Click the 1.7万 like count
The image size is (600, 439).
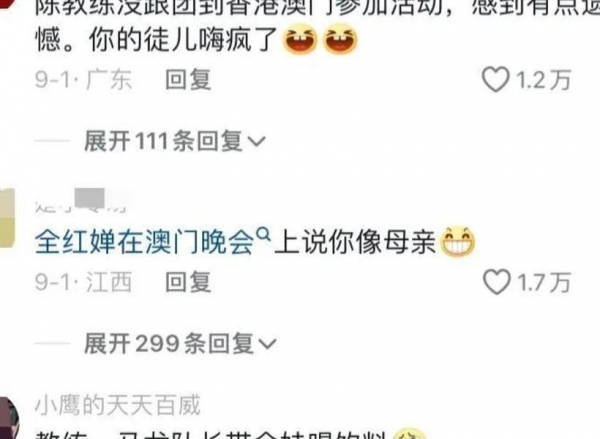tap(544, 282)
